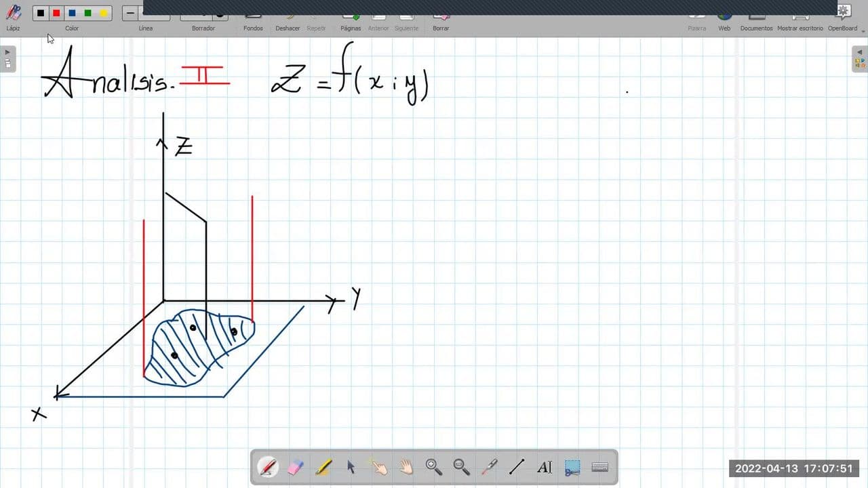Image resolution: width=868 pixels, height=488 pixels.
Task: Click the Zoom in magnifier
Action: coord(433,467)
